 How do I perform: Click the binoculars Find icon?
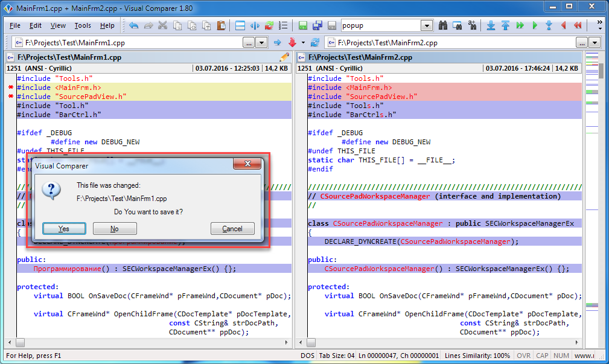(x=443, y=25)
